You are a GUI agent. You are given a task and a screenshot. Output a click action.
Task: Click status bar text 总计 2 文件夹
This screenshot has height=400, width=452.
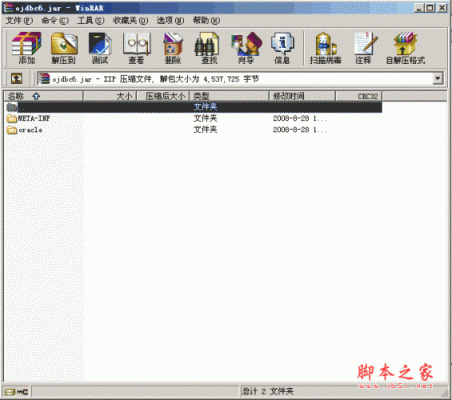(x=268, y=391)
